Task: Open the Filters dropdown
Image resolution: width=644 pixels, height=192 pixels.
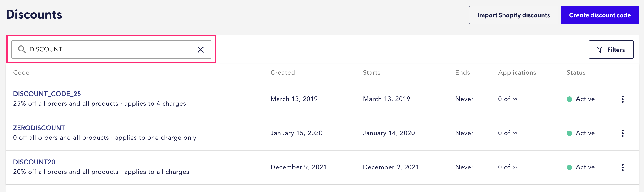Action: pyautogui.click(x=611, y=50)
